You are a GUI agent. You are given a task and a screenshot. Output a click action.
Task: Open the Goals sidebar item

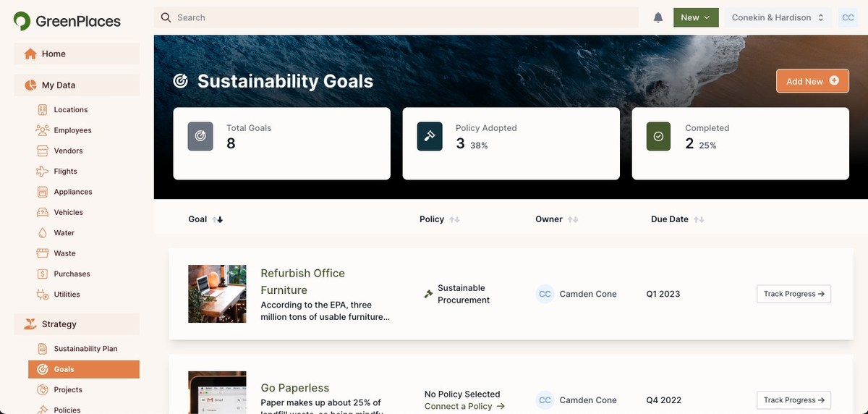pos(84,369)
